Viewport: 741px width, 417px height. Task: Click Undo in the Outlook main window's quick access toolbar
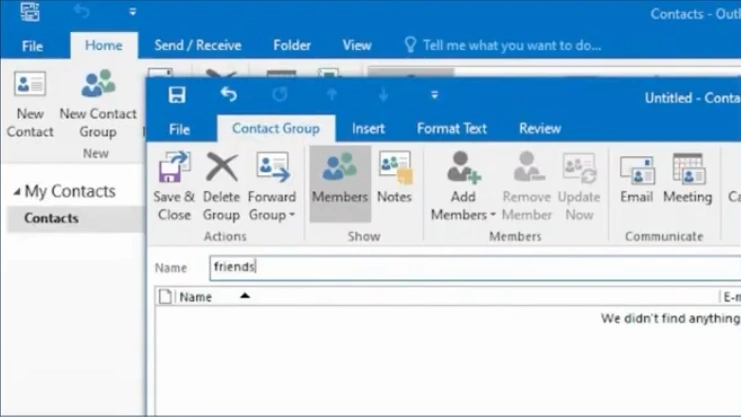(x=82, y=11)
